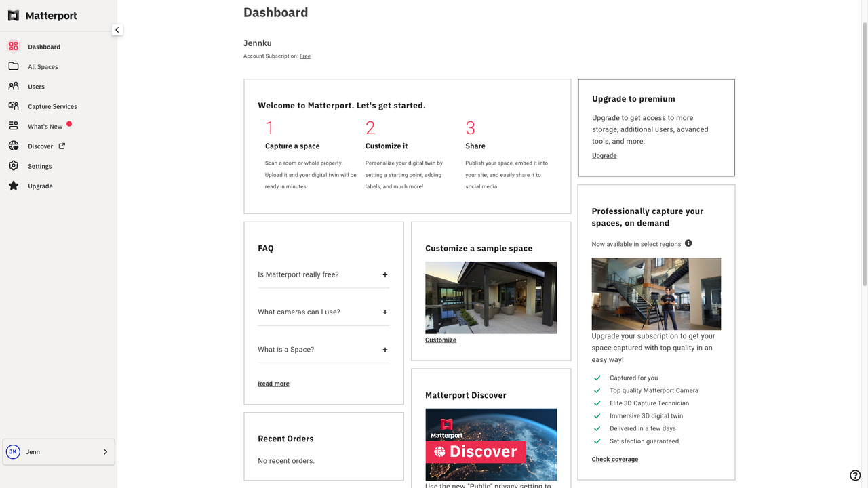The image size is (868, 488).
Task: Expand 'What is a Space?' question
Action: coord(384,350)
